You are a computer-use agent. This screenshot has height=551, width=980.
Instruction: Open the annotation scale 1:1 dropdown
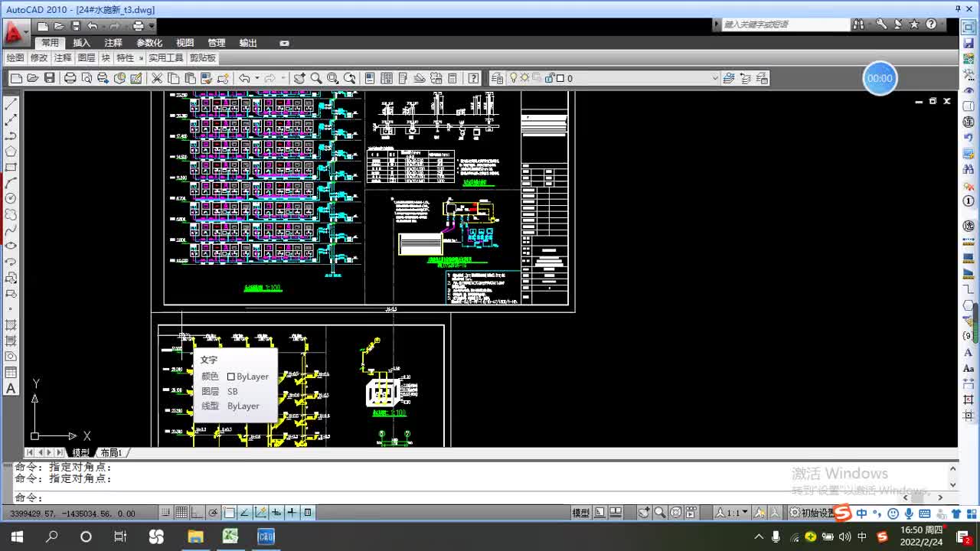click(733, 513)
